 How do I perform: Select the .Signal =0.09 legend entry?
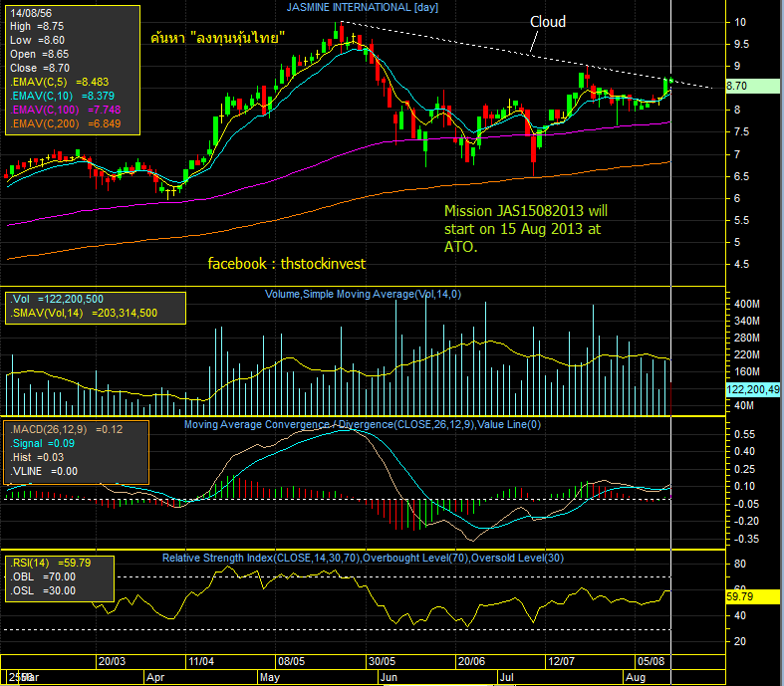43,444
